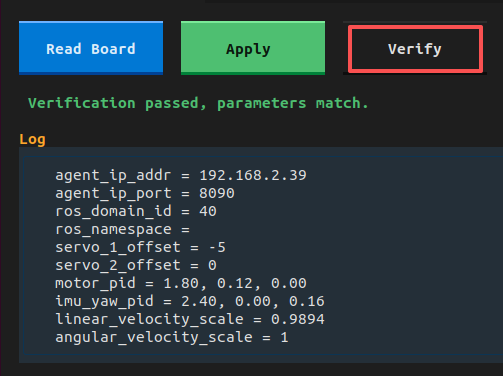
Task: Click the Verify button
Action: [x=415, y=49]
